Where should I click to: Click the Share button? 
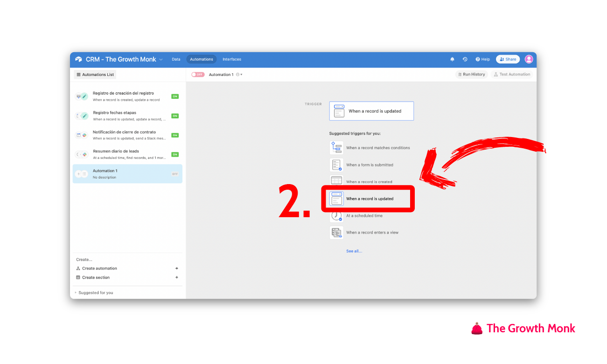[x=508, y=59]
